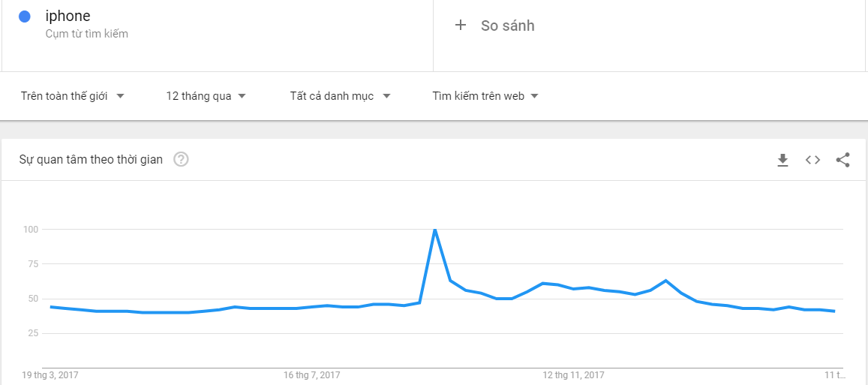
Task: Click the blue dot next to iphone
Action: click(x=24, y=17)
